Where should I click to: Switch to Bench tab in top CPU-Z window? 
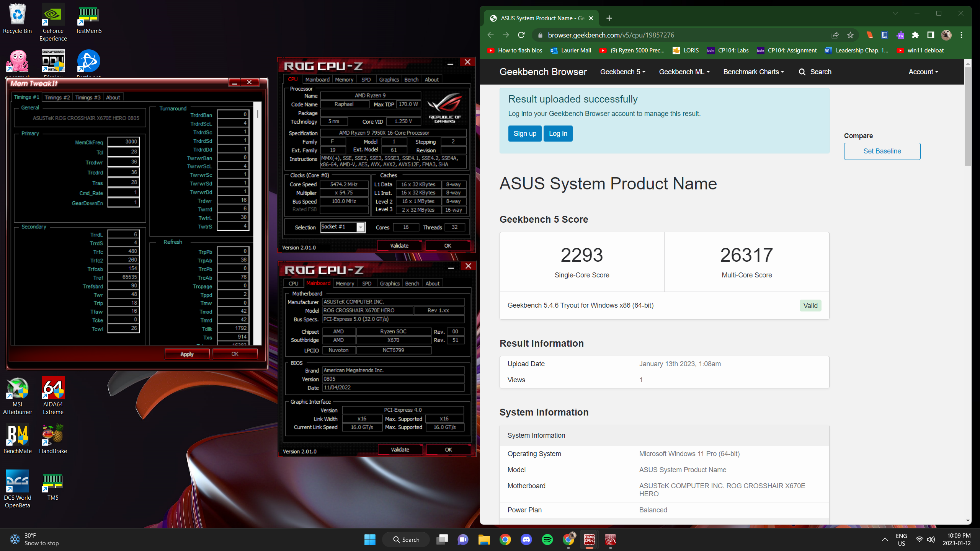click(411, 80)
